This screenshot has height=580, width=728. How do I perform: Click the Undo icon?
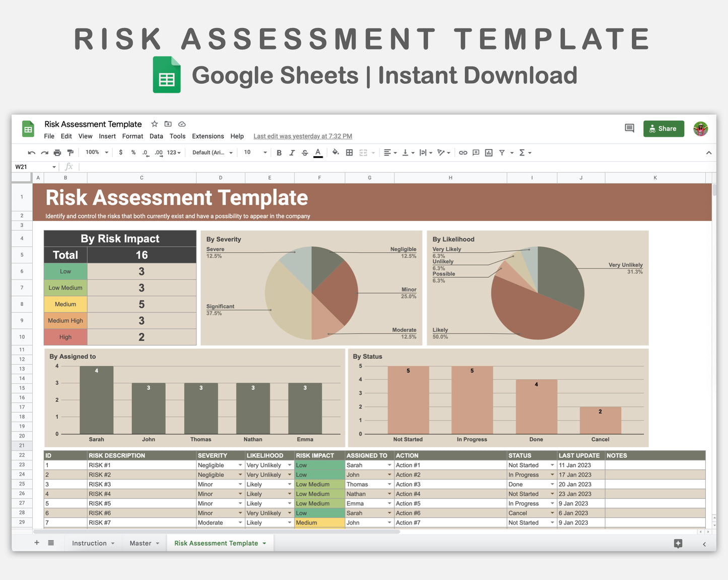click(x=31, y=153)
